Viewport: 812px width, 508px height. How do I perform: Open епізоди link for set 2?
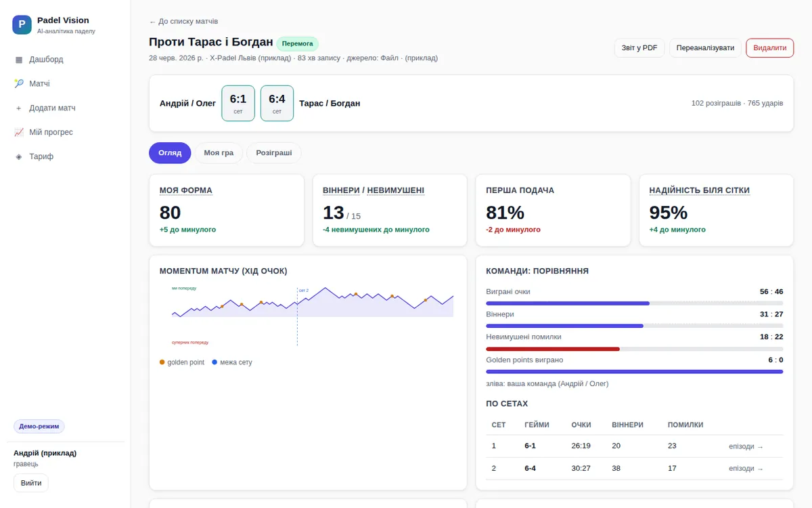[x=746, y=469]
